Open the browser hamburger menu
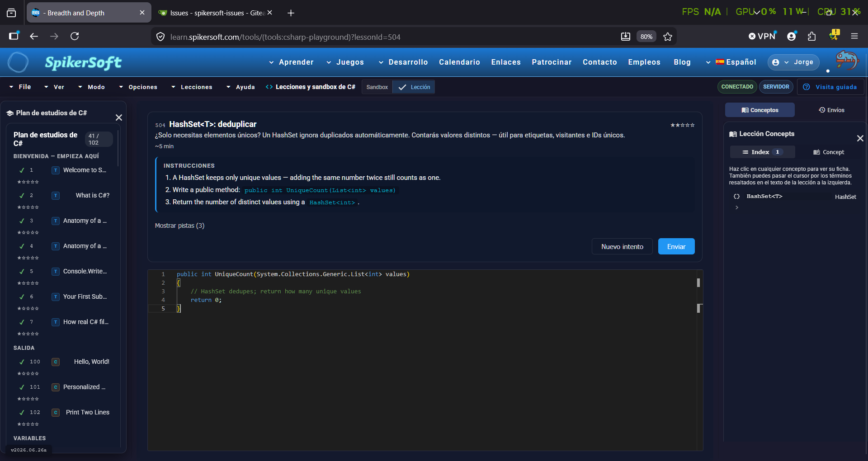 coord(854,36)
